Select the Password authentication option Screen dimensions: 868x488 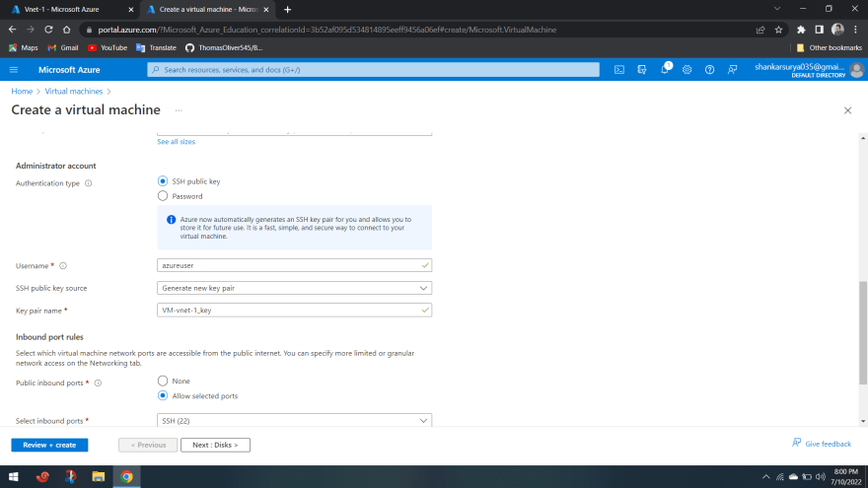click(x=162, y=196)
